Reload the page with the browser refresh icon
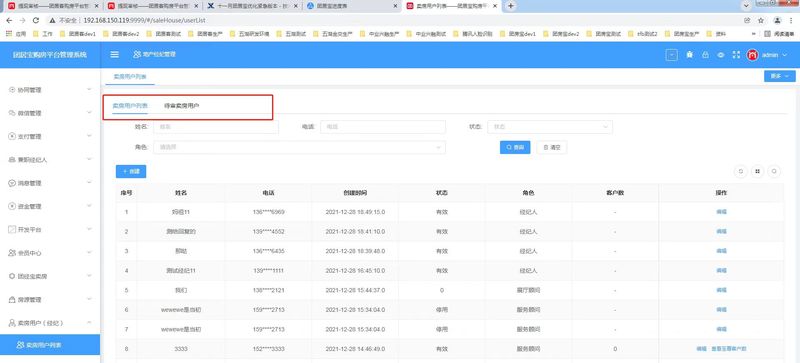Viewport: 800px width, 363px height. [36, 20]
